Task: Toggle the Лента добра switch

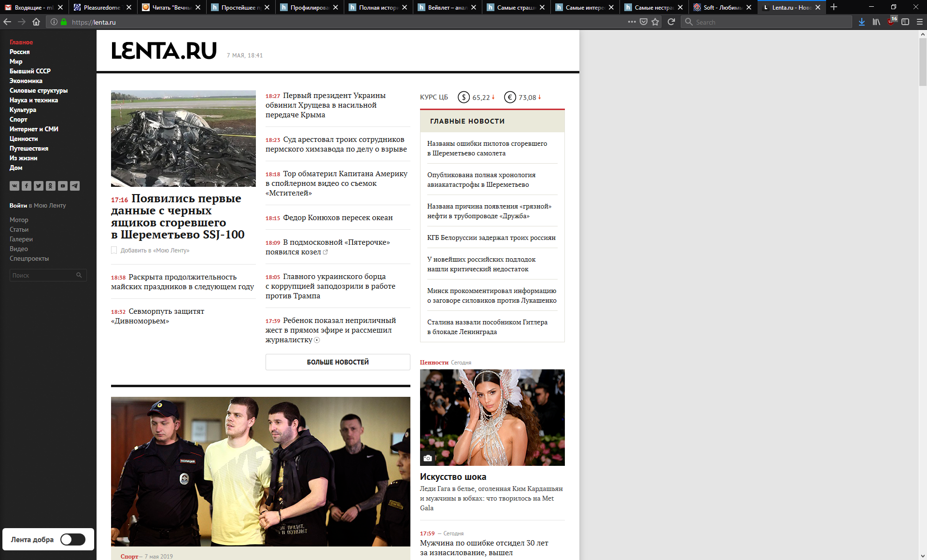Action: (x=73, y=539)
